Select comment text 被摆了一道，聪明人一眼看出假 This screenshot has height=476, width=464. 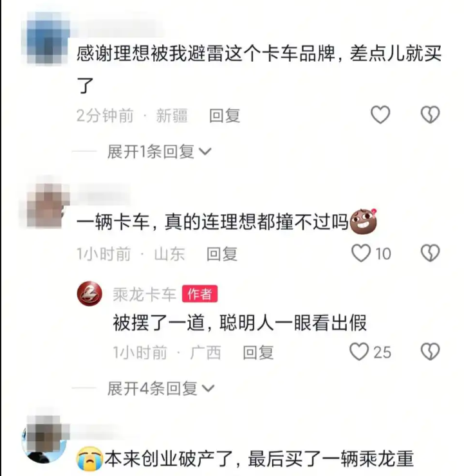[x=240, y=323]
